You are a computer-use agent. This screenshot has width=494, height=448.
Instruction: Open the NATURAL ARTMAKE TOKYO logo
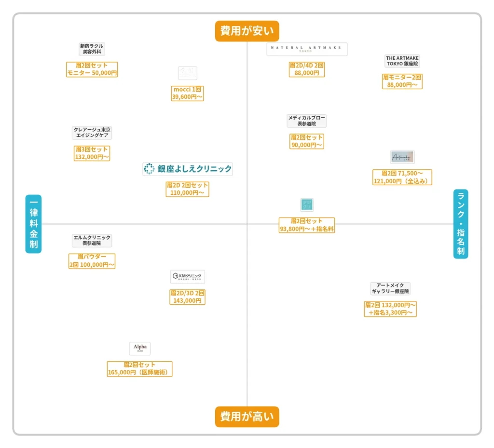(x=307, y=49)
